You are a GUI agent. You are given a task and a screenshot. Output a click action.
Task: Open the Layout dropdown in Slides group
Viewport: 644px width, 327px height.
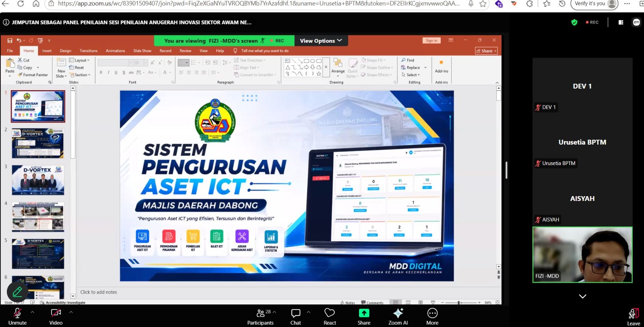pyautogui.click(x=79, y=60)
